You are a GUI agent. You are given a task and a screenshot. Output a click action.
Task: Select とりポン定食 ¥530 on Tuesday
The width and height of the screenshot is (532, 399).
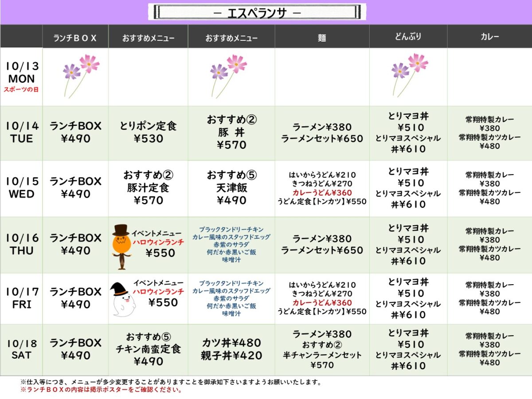(148, 132)
